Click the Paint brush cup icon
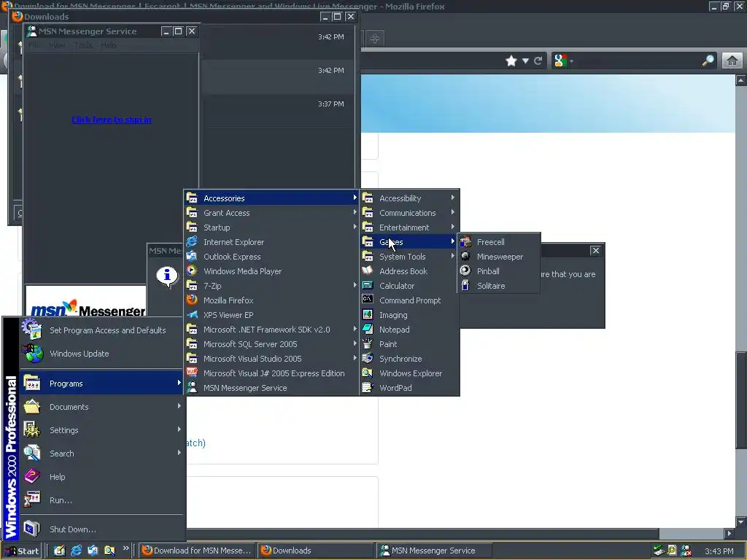Screen dimensions: 747x560 click(x=368, y=344)
